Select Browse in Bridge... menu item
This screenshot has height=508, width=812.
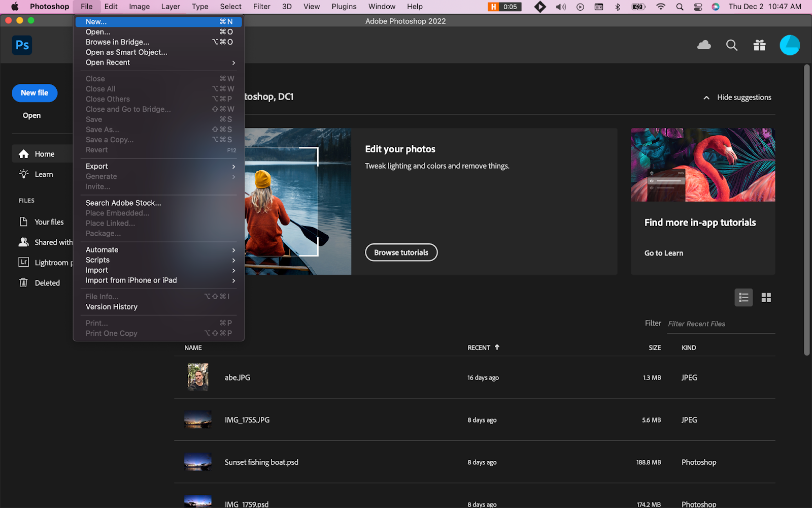[x=159, y=42]
